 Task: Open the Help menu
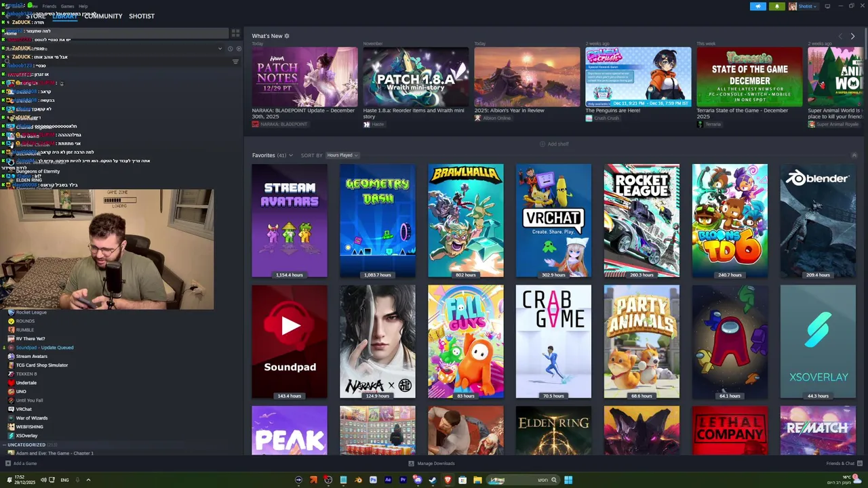[83, 6]
